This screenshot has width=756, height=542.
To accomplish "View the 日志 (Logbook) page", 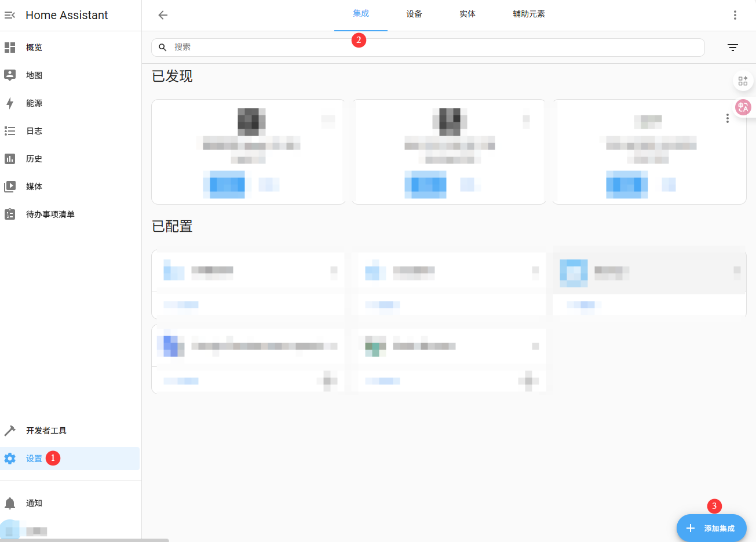I will [x=33, y=130].
